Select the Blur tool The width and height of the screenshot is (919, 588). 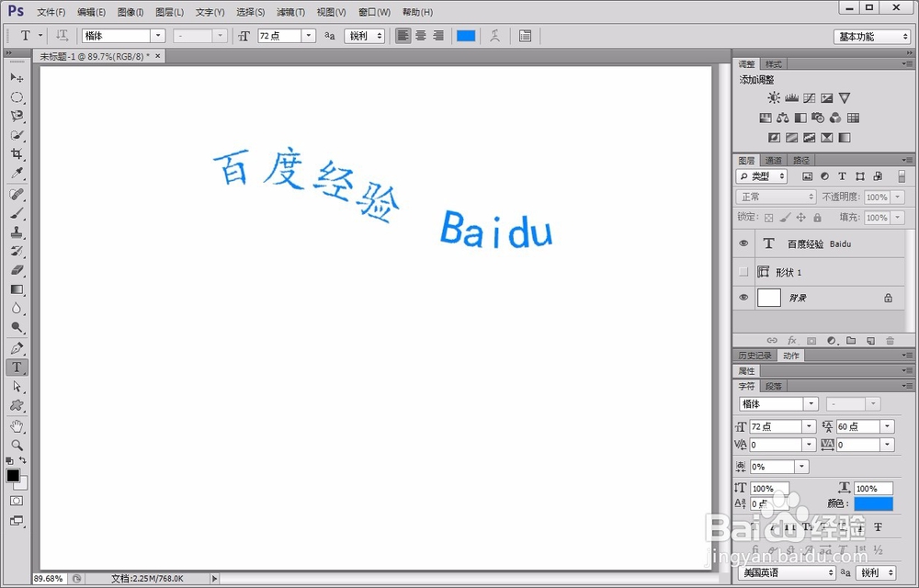click(x=17, y=308)
